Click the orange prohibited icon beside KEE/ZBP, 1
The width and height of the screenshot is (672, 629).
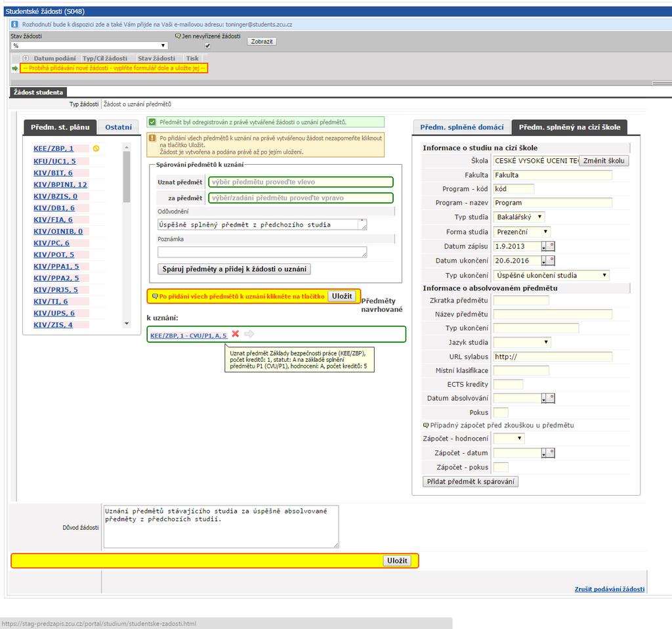pyautogui.click(x=96, y=148)
